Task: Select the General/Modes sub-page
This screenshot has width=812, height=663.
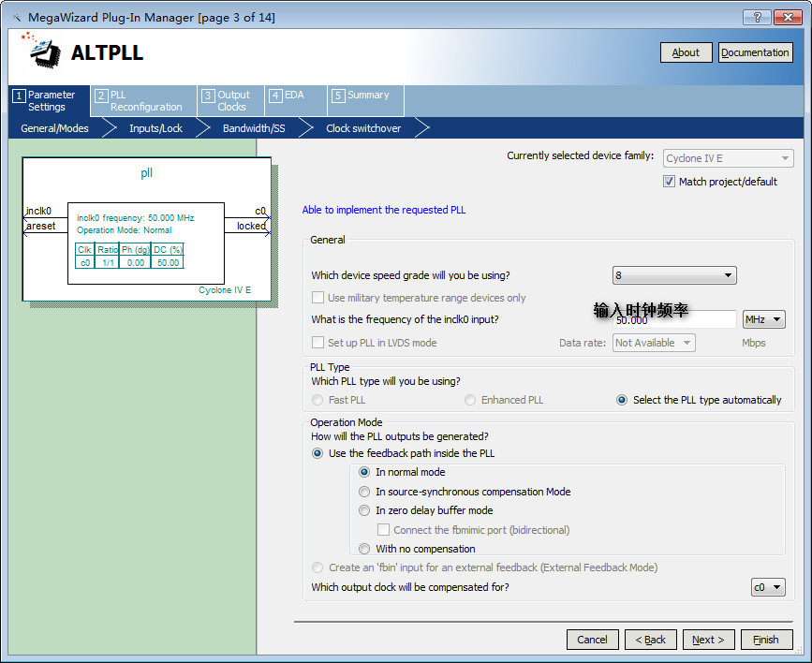Action: click(54, 128)
